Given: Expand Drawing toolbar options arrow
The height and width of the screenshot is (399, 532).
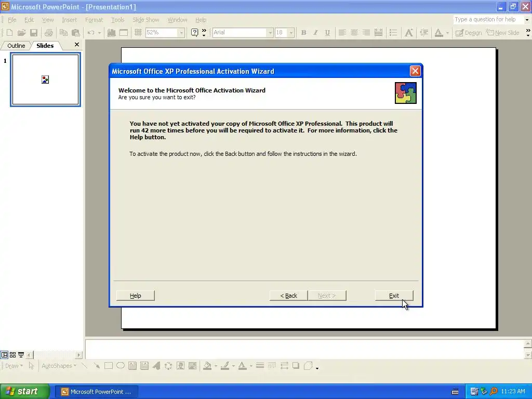Looking at the screenshot, I should (317, 368).
